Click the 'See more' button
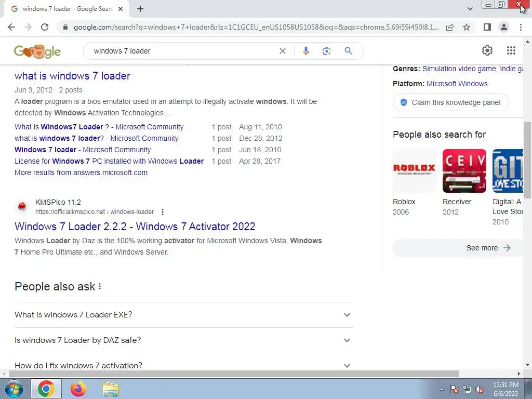 click(x=458, y=248)
